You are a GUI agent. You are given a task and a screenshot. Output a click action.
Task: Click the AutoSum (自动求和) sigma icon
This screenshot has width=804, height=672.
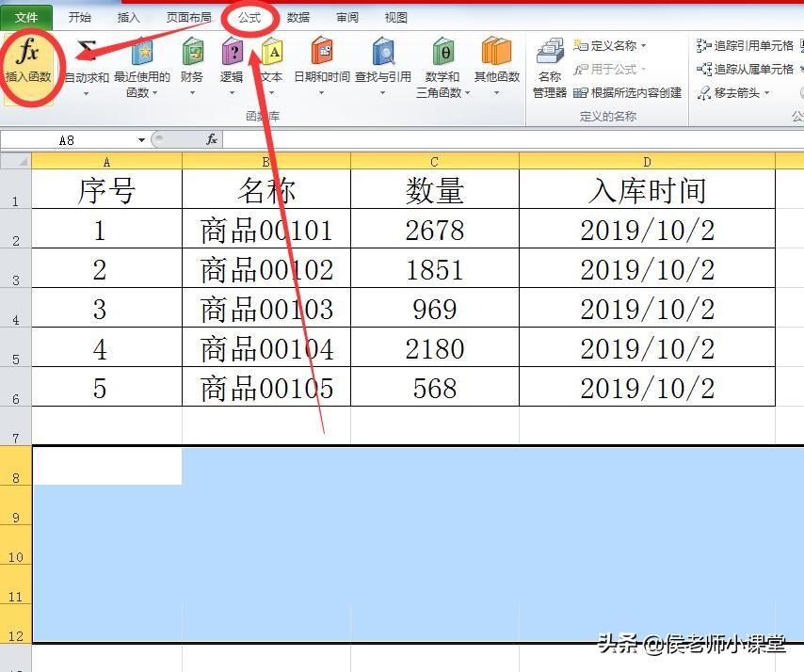click(x=87, y=50)
